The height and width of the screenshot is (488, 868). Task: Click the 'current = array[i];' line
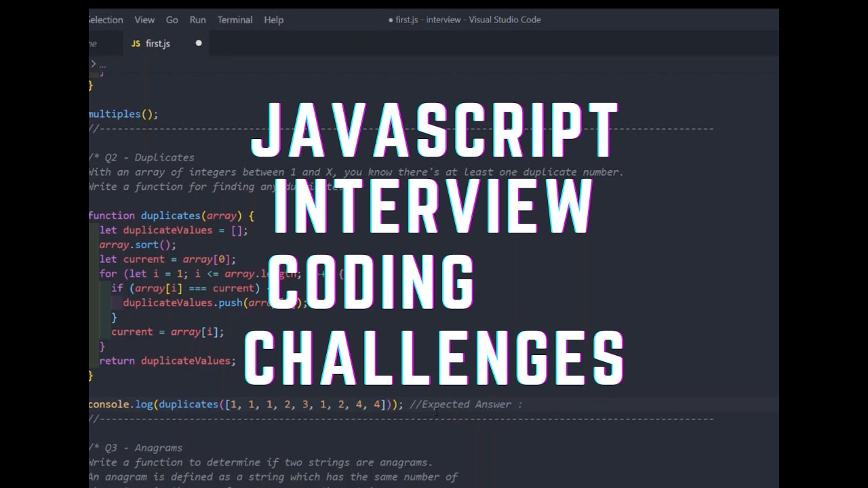pyautogui.click(x=167, y=331)
